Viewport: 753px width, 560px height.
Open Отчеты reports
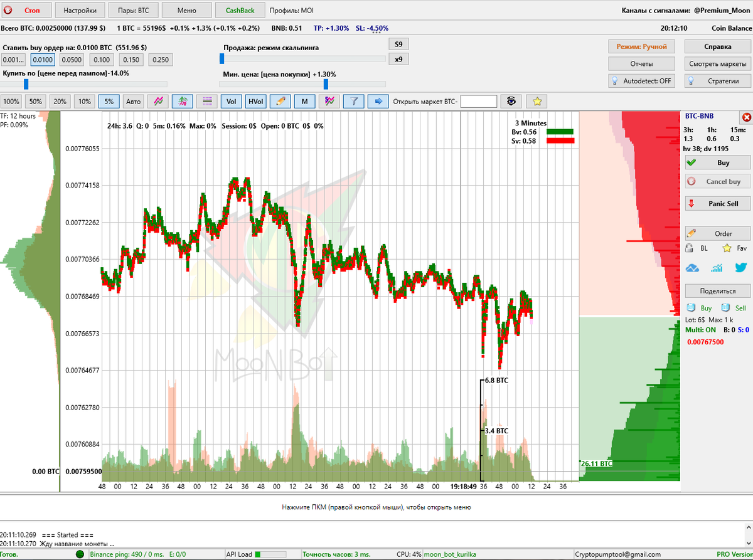pyautogui.click(x=642, y=64)
